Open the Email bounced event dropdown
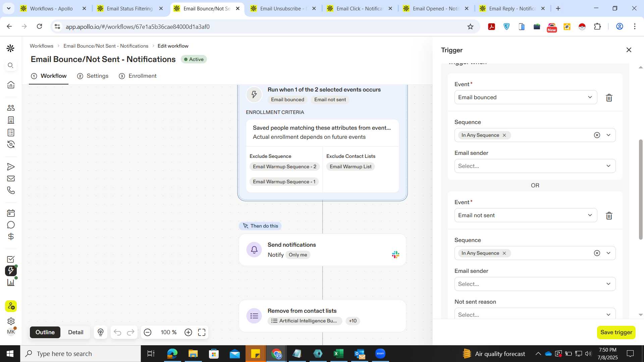Viewport: 644px width, 362px height. pyautogui.click(x=526, y=97)
